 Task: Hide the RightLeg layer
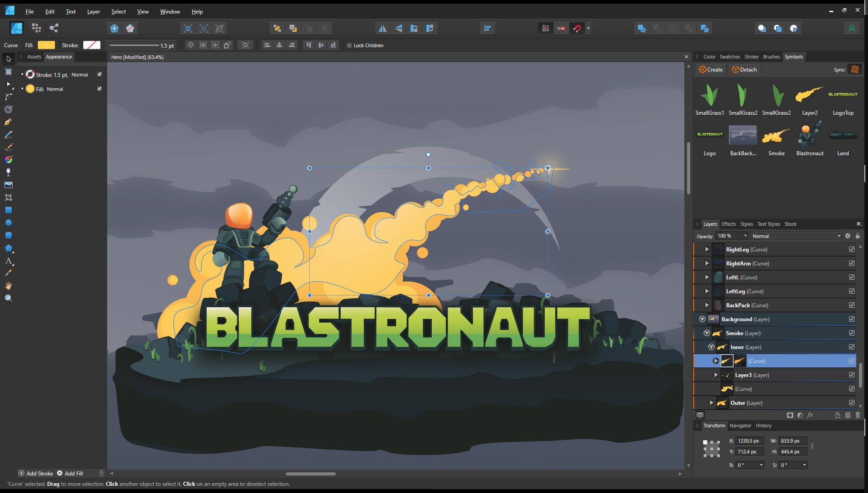point(852,249)
